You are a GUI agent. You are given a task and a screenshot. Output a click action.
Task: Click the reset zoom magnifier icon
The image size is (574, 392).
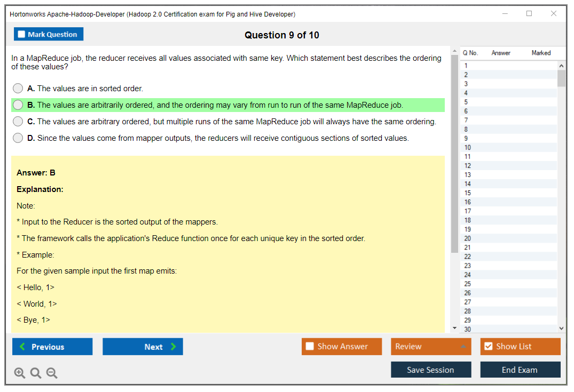(36, 373)
